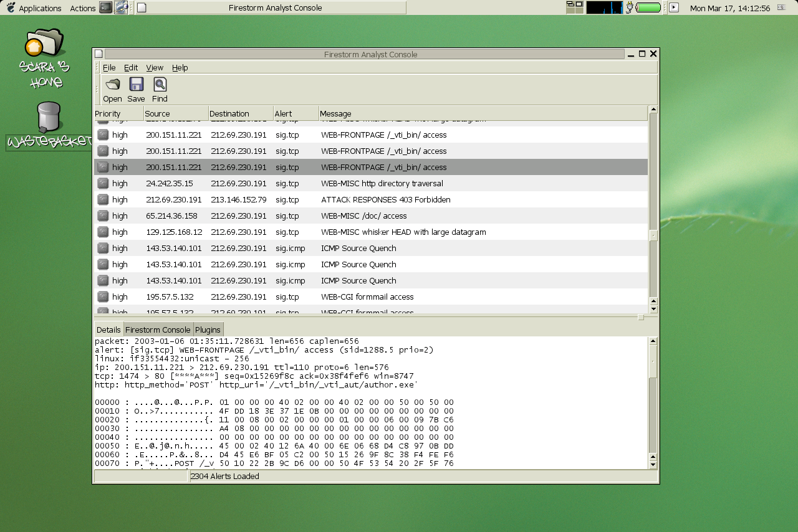Sort alerts by the Source column header
This screenshot has width=798, height=532.
click(176, 113)
